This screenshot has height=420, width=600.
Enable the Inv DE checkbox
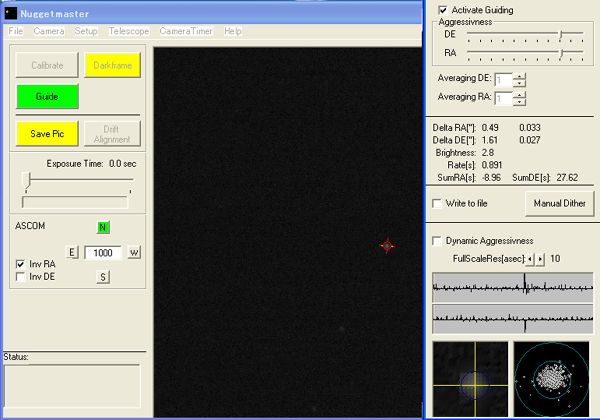[x=22, y=277]
